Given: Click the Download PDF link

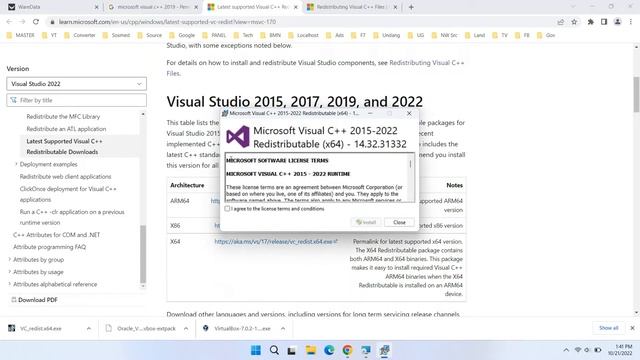Looking at the screenshot, I should pos(34,300).
